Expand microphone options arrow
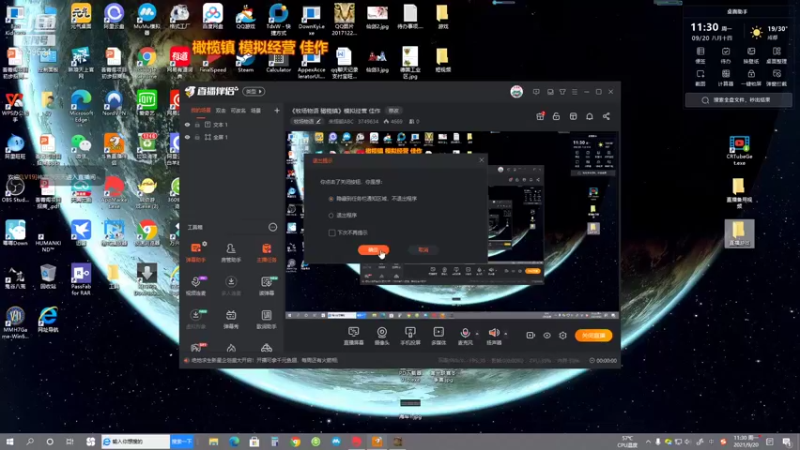The width and height of the screenshot is (800, 450). 477,334
